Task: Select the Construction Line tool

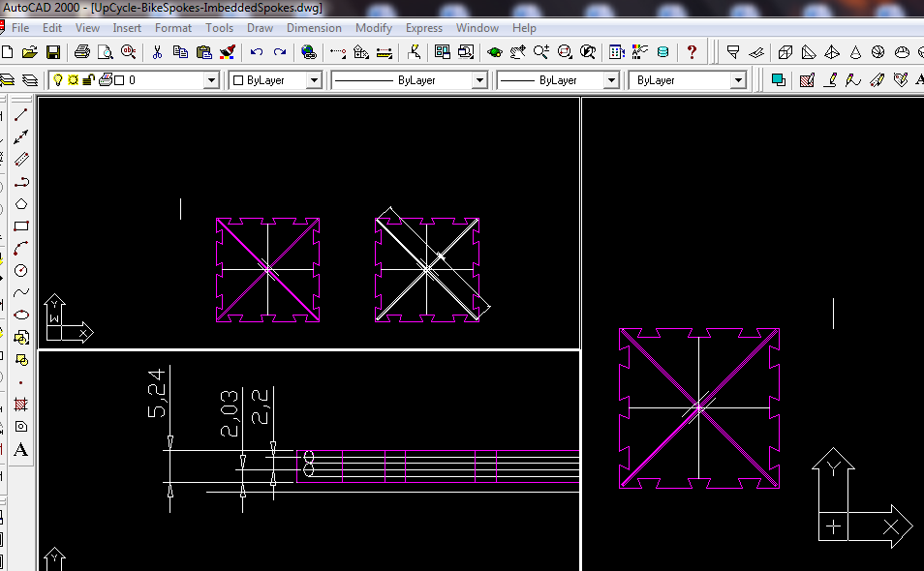Action: [x=20, y=137]
